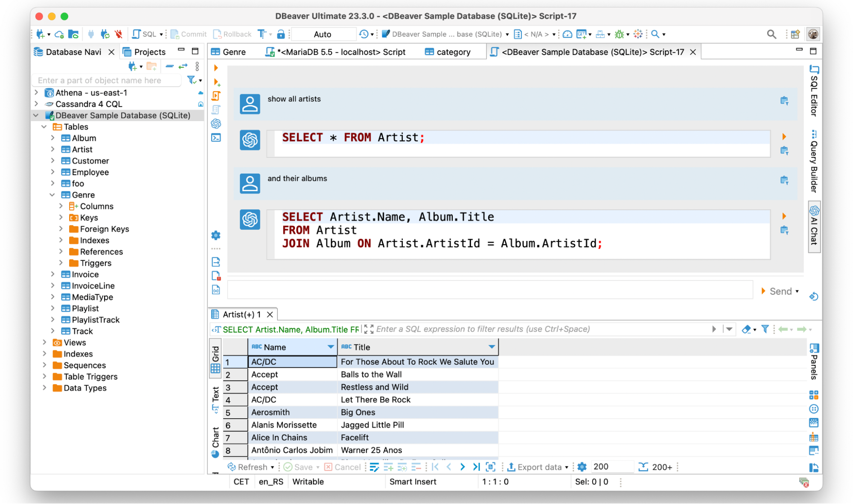Click the AI chat message input field
The image size is (853, 504).
click(490, 290)
